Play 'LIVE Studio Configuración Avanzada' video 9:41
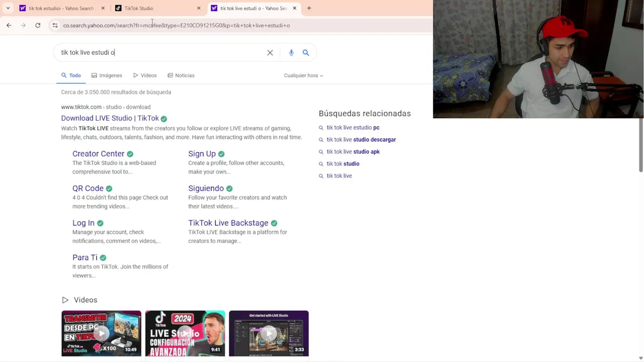The image size is (644, 362). 185,333
